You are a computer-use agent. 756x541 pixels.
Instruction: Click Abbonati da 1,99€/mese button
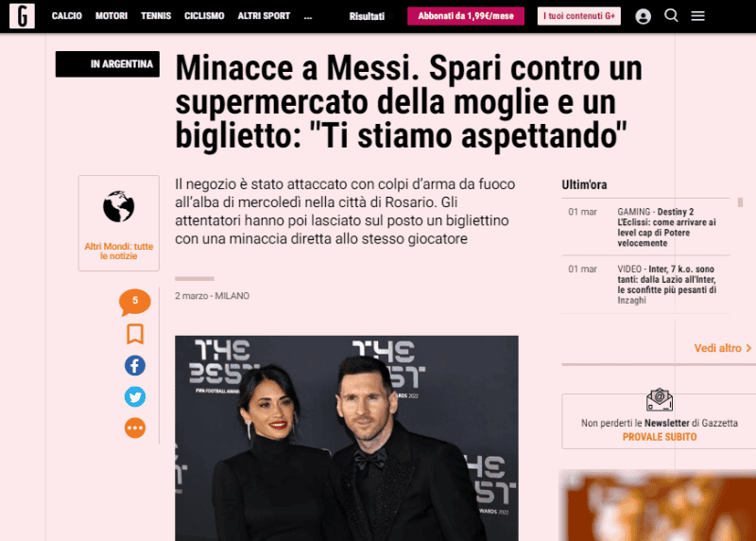(x=466, y=16)
